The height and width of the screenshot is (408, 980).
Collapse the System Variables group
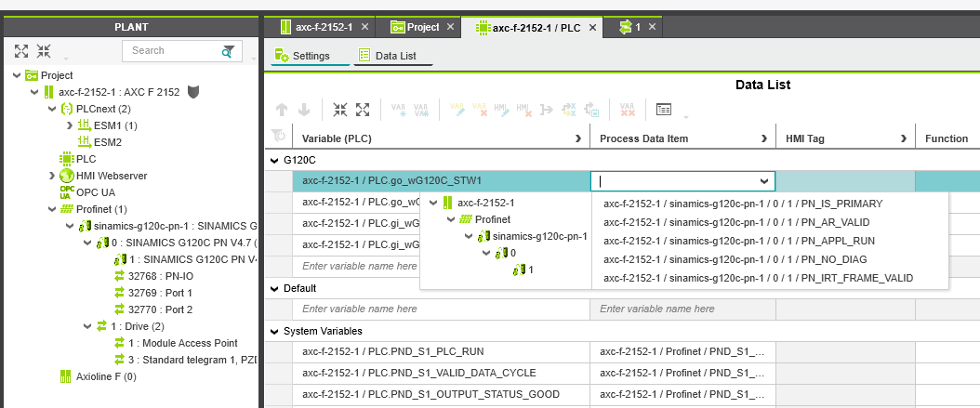pyautogui.click(x=274, y=331)
